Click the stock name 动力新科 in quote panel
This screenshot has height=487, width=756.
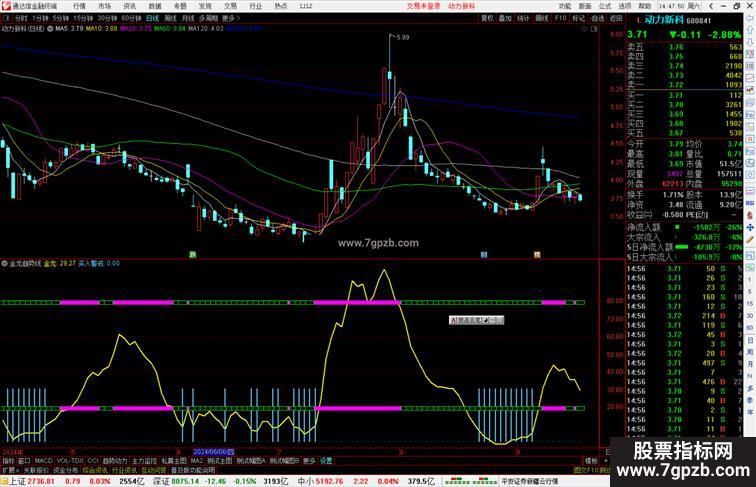[664, 20]
